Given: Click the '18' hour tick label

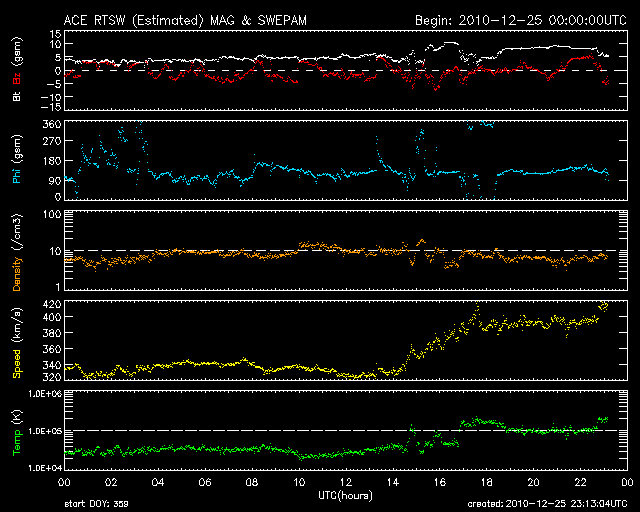Looking at the screenshot, I should coord(487,482).
